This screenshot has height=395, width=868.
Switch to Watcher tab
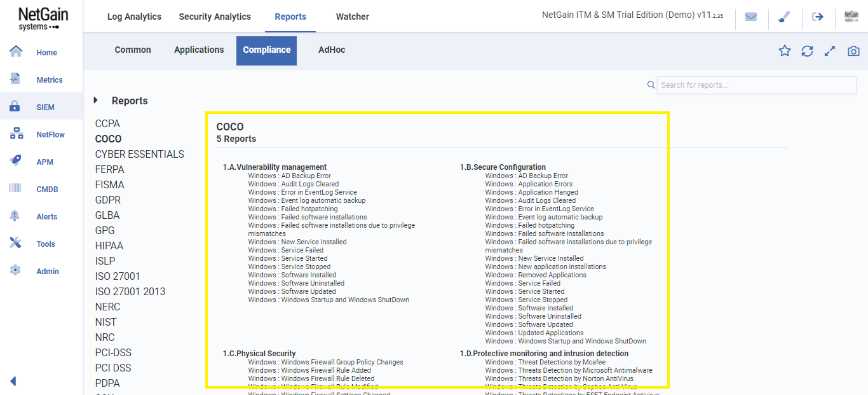tap(353, 17)
